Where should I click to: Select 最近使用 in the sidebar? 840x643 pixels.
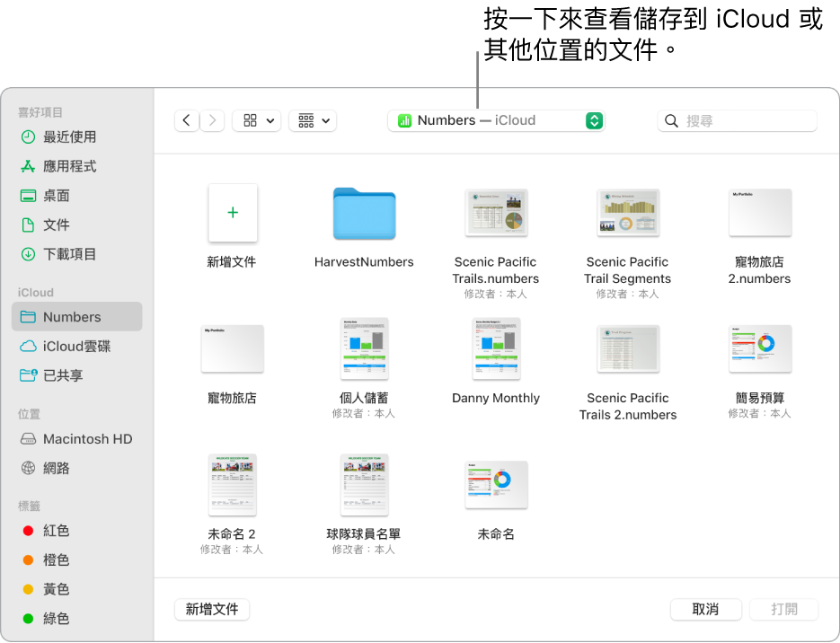[69, 137]
